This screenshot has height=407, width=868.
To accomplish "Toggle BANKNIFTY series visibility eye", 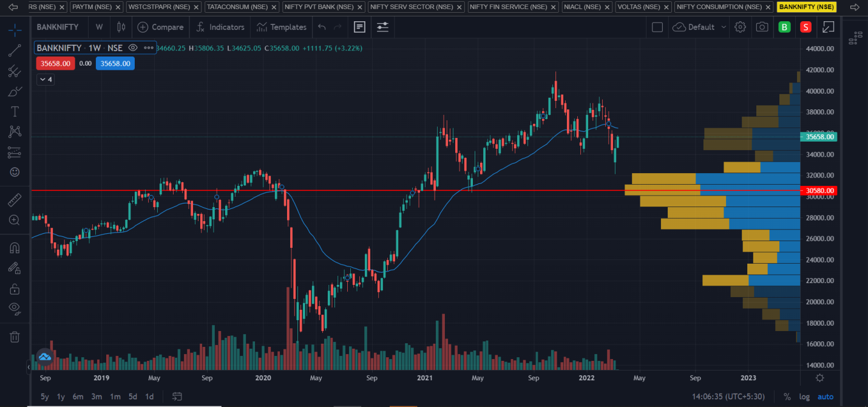I will (x=133, y=47).
